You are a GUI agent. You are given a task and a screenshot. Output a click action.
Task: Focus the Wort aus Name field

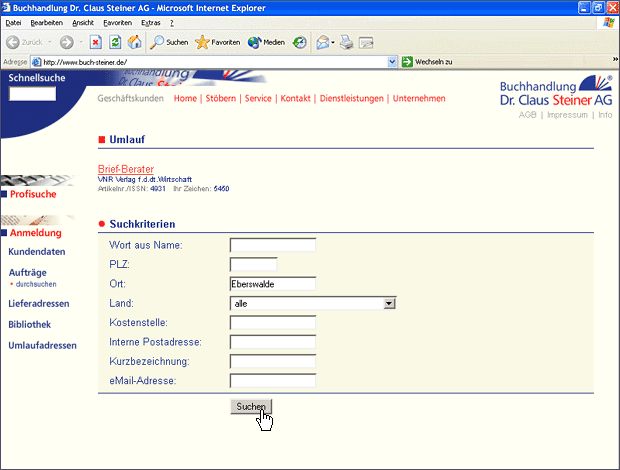[x=273, y=245]
